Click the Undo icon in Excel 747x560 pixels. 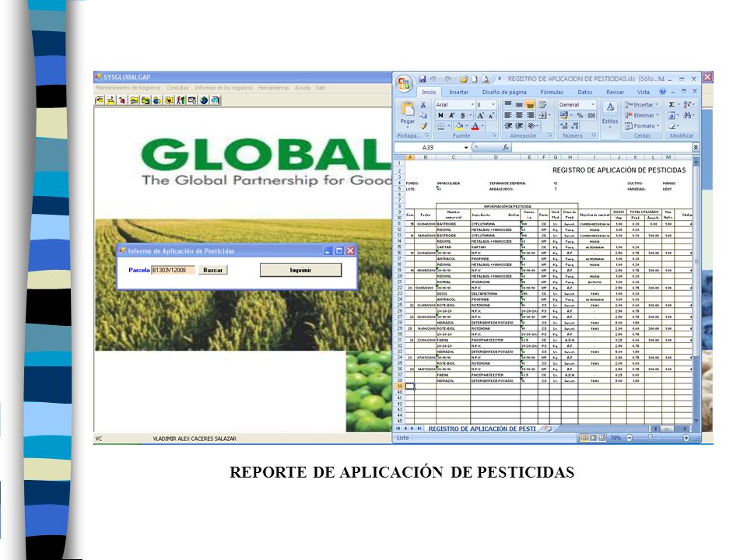[433, 79]
